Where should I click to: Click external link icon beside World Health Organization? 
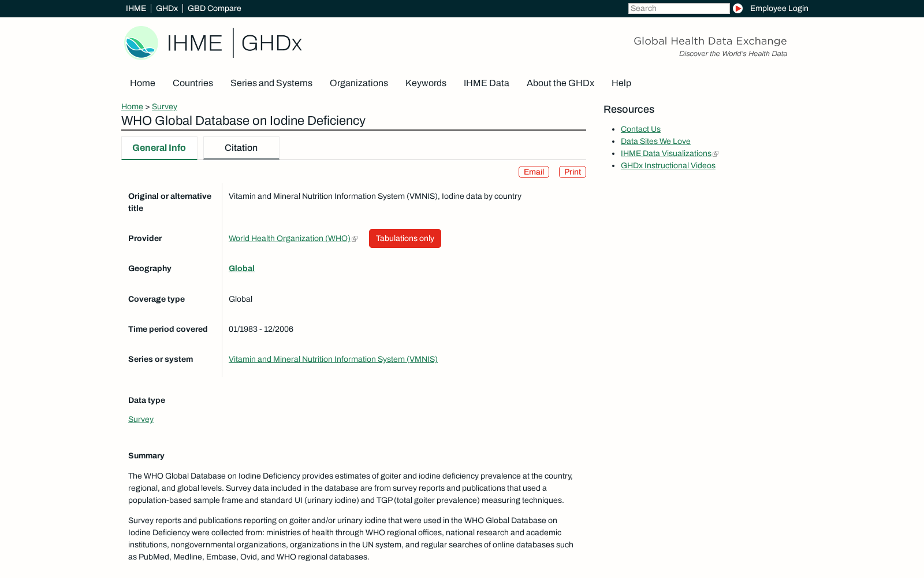pyautogui.click(x=355, y=239)
